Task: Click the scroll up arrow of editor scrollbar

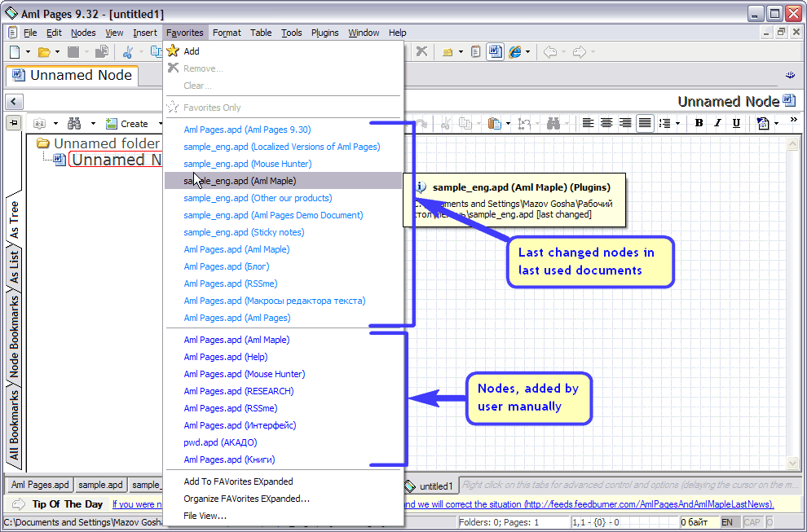Action: (x=792, y=144)
